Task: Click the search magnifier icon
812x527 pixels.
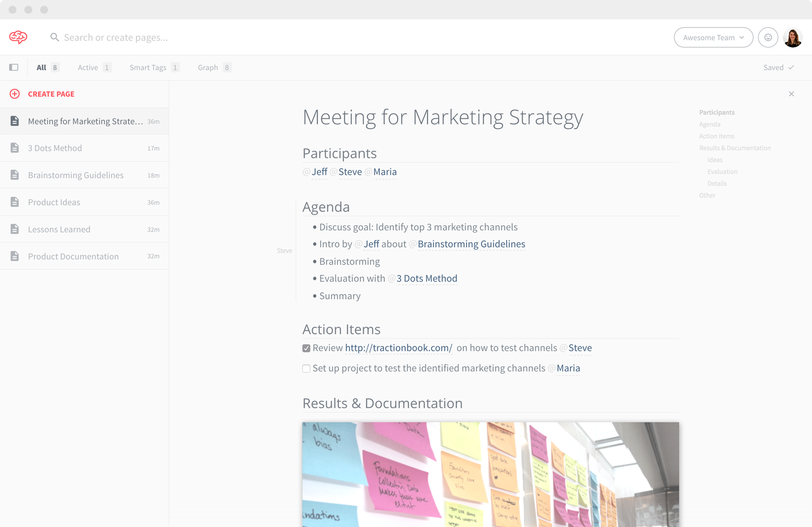Action: click(x=54, y=37)
